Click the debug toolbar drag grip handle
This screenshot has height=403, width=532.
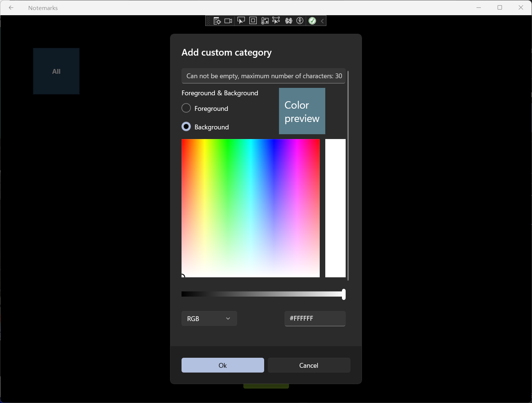[x=208, y=21]
